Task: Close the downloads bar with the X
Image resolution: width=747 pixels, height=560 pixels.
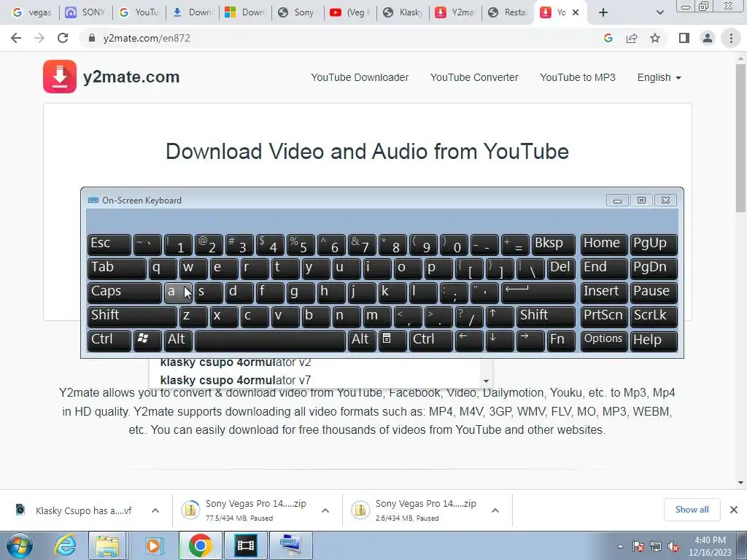Action: [734, 510]
